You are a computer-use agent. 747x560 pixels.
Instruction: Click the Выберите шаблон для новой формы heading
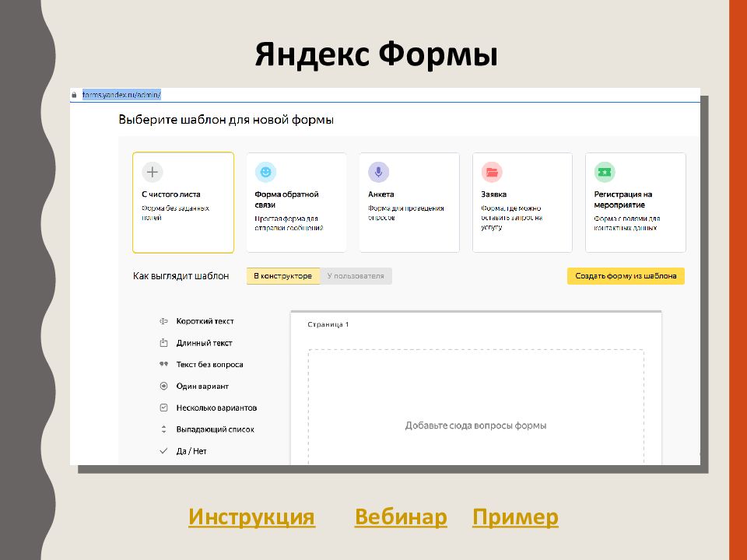point(226,120)
